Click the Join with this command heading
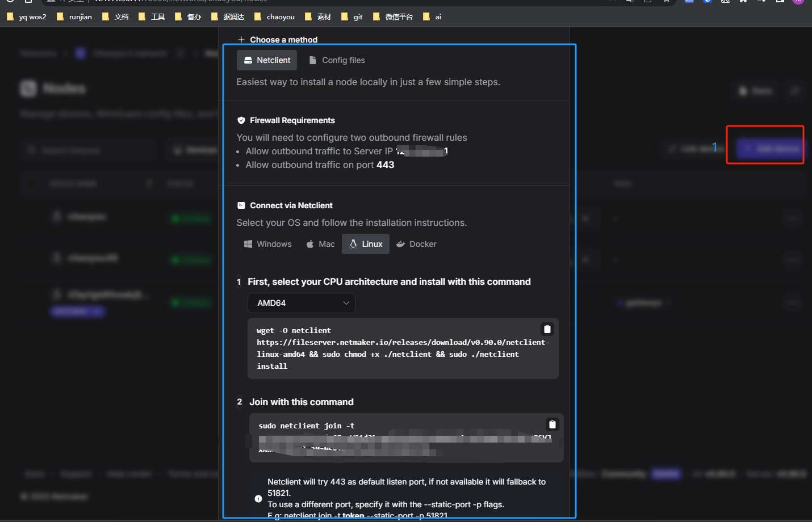 [302, 402]
